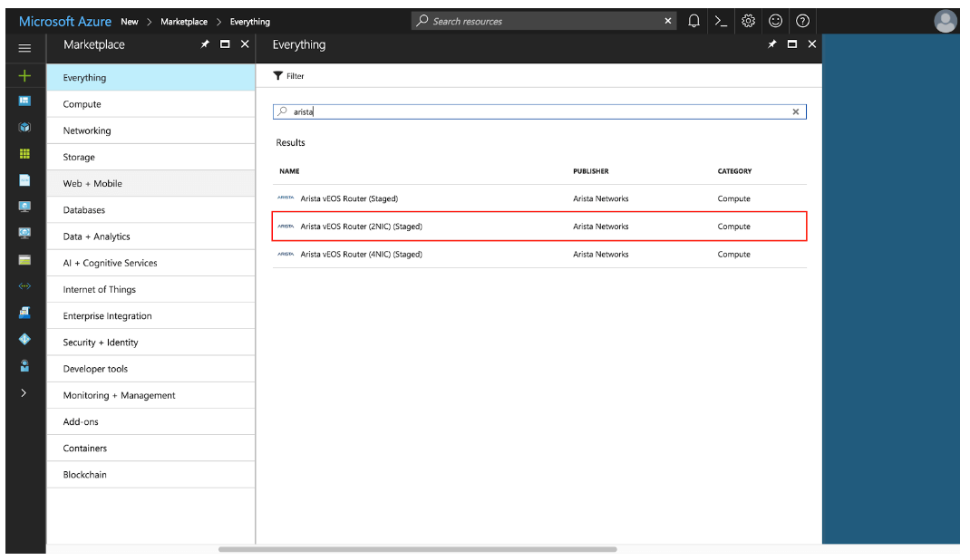Open portal settings gear icon
The width and height of the screenshot is (970, 560).
pos(749,21)
